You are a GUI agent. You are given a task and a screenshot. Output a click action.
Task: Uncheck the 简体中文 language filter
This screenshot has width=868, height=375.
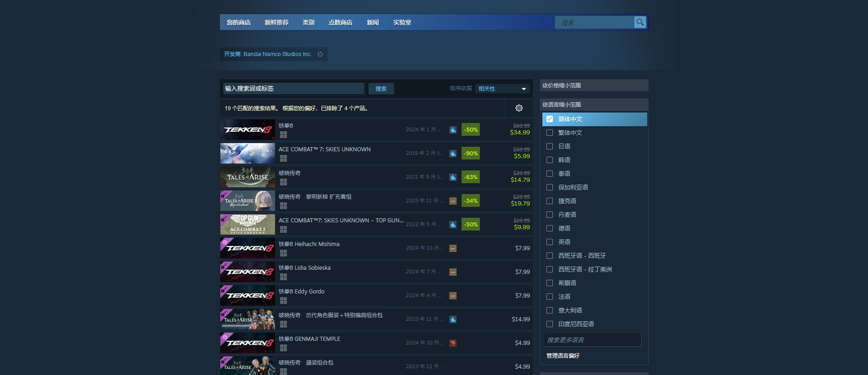(550, 119)
